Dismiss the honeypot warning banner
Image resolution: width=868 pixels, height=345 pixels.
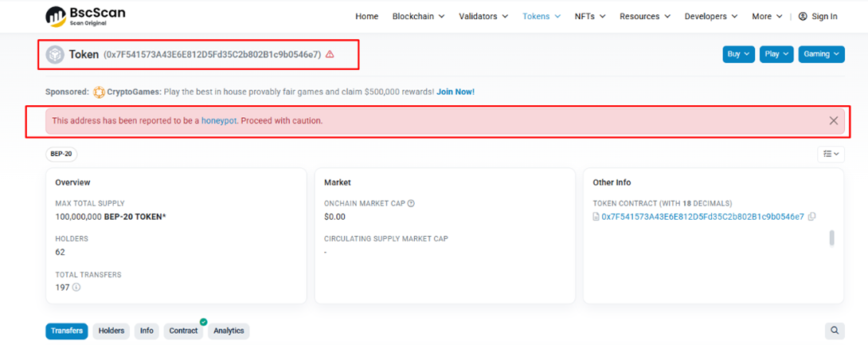point(833,120)
